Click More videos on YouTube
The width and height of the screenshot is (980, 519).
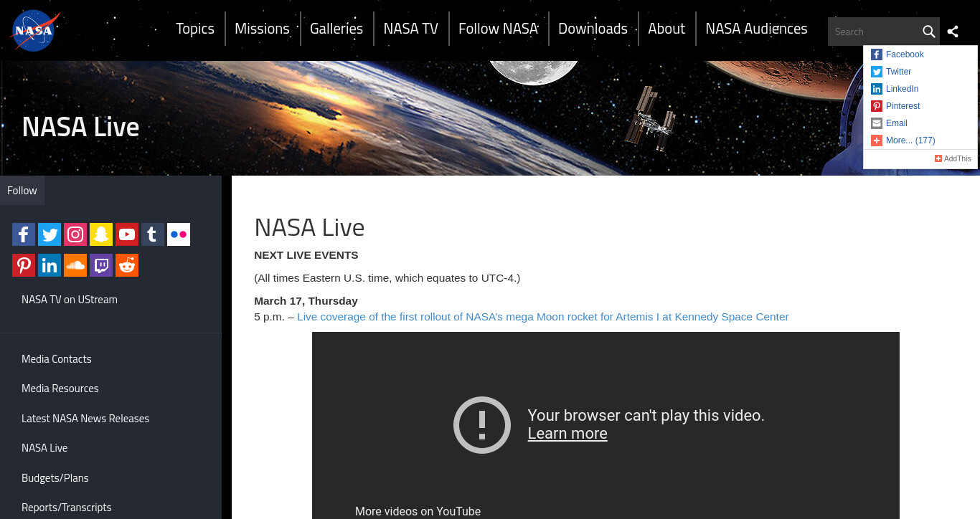[418, 511]
